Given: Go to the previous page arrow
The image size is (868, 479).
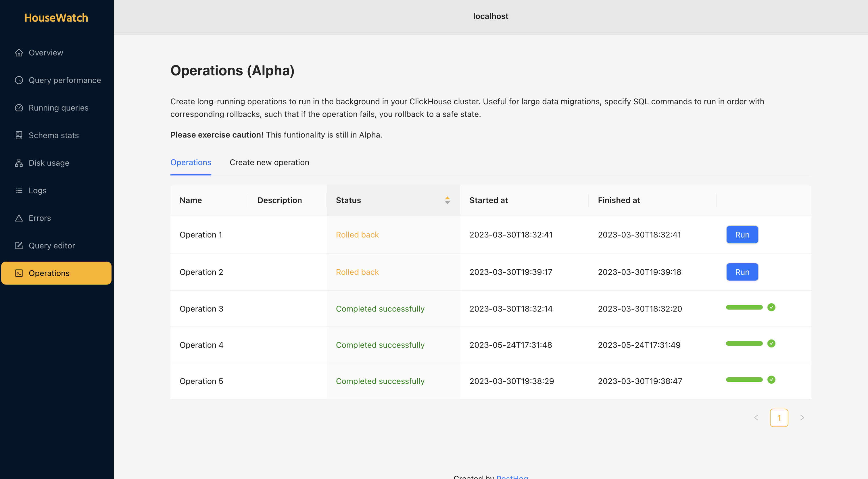Looking at the screenshot, I should tap(756, 417).
